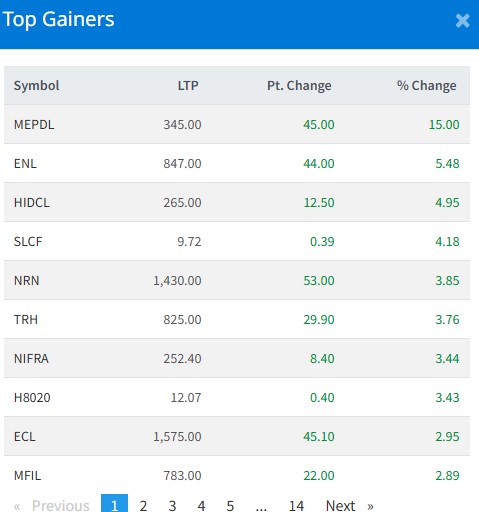Sort by LTP column header
The height and width of the screenshot is (512, 479).
point(188,86)
